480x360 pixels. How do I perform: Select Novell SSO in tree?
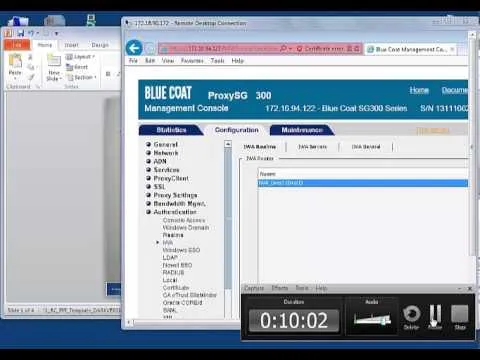point(177,265)
